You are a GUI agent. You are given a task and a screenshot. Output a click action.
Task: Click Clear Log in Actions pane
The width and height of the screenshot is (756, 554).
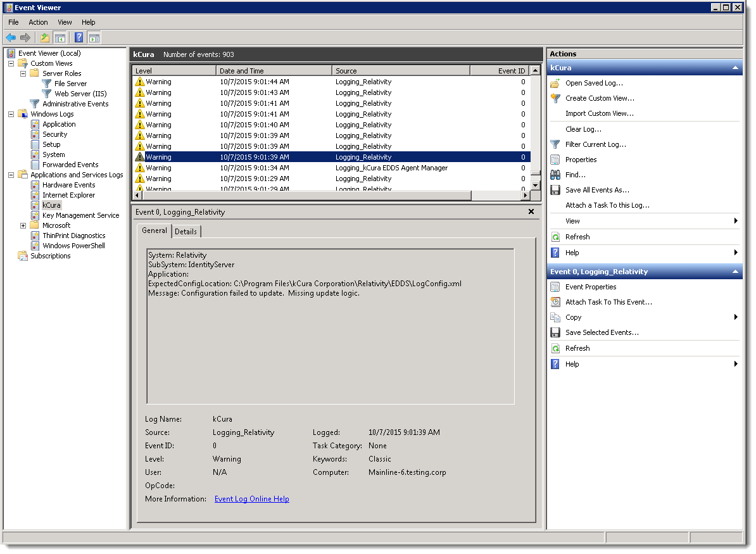tap(583, 129)
